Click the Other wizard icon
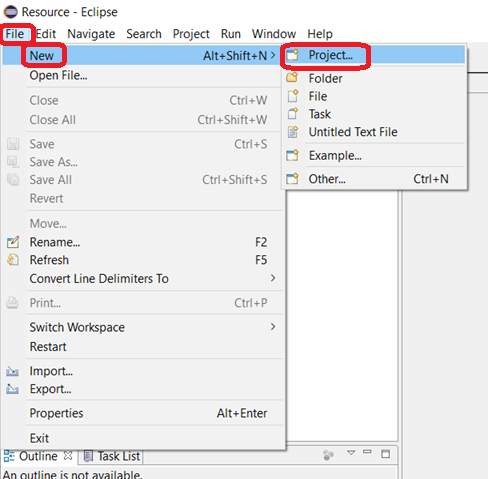Image resolution: width=488 pixels, height=479 pixels. click(x=292, y=179)
